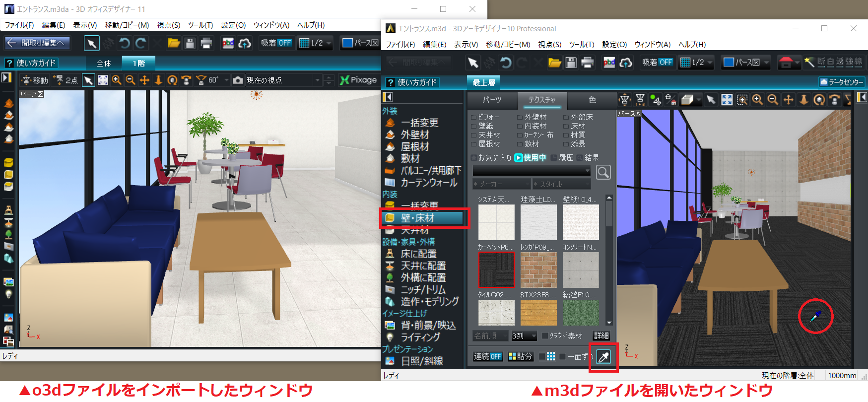Click zoom-in magnifier in right perspective toolbar
Viewport: 868px width, 402px height.
coord(757,100)
